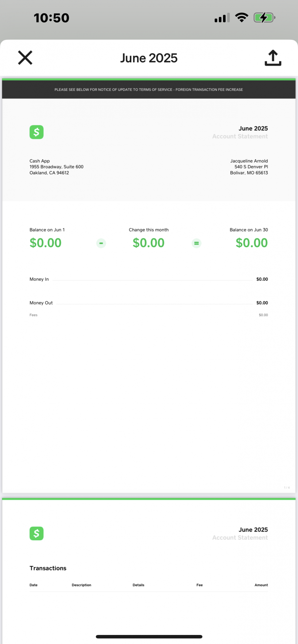Tap the Money Out summary row
The width and height of the screenshot is (298, 644).
tap(148, 303)
